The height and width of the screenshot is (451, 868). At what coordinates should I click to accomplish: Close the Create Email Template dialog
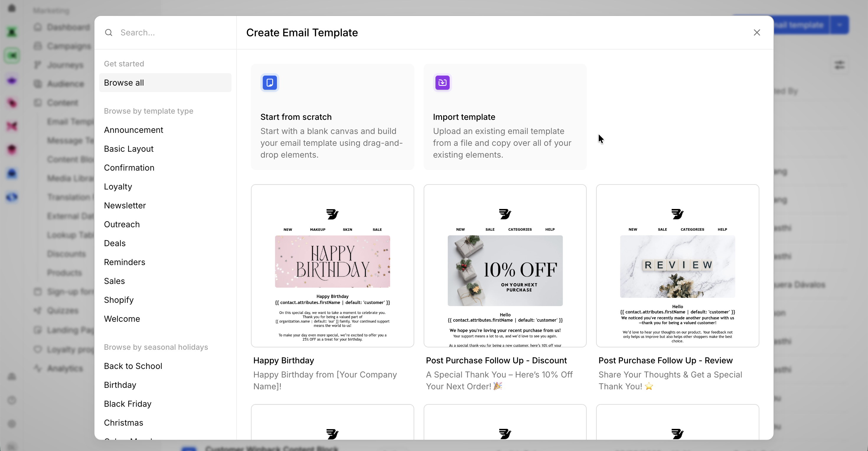757,33
